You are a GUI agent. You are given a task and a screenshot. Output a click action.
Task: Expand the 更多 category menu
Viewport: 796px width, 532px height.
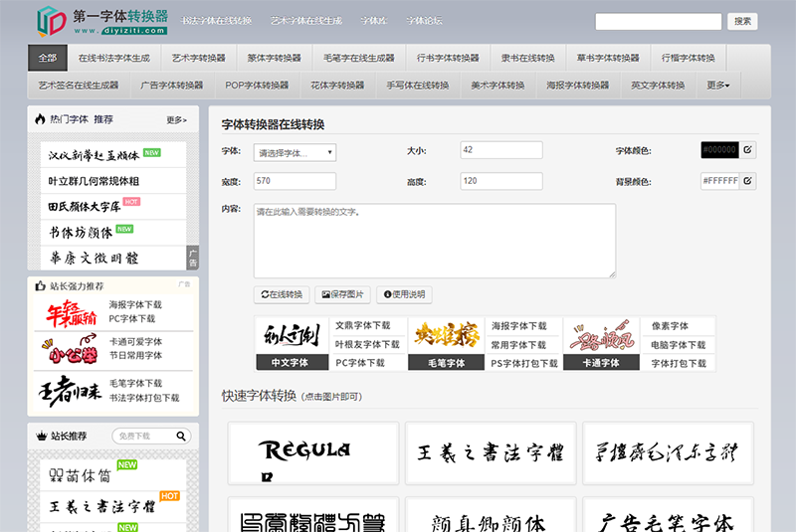(x=717, y=86)
